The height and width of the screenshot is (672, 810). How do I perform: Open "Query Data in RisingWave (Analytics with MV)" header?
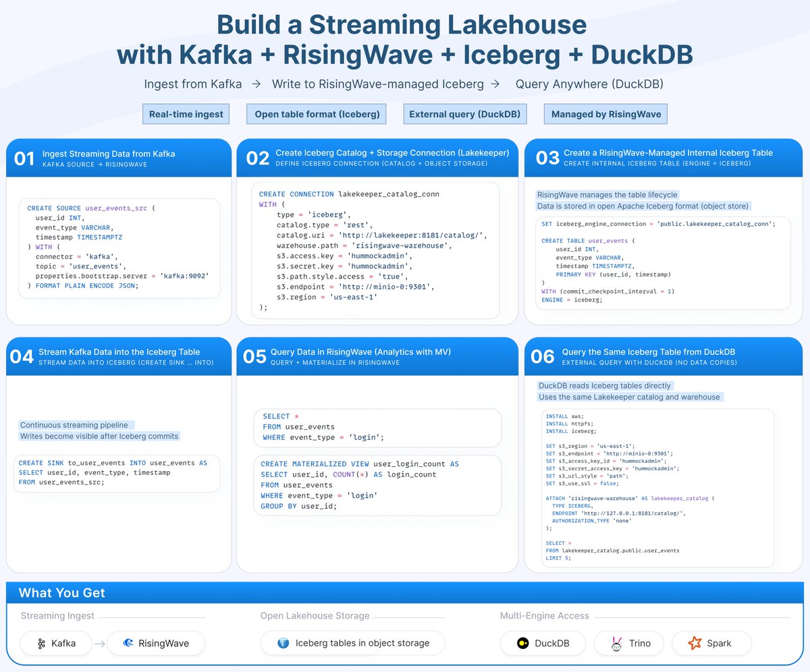(360, 352)
